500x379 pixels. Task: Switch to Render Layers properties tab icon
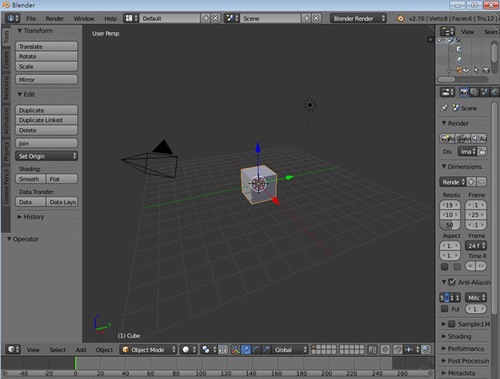point(474,92)
